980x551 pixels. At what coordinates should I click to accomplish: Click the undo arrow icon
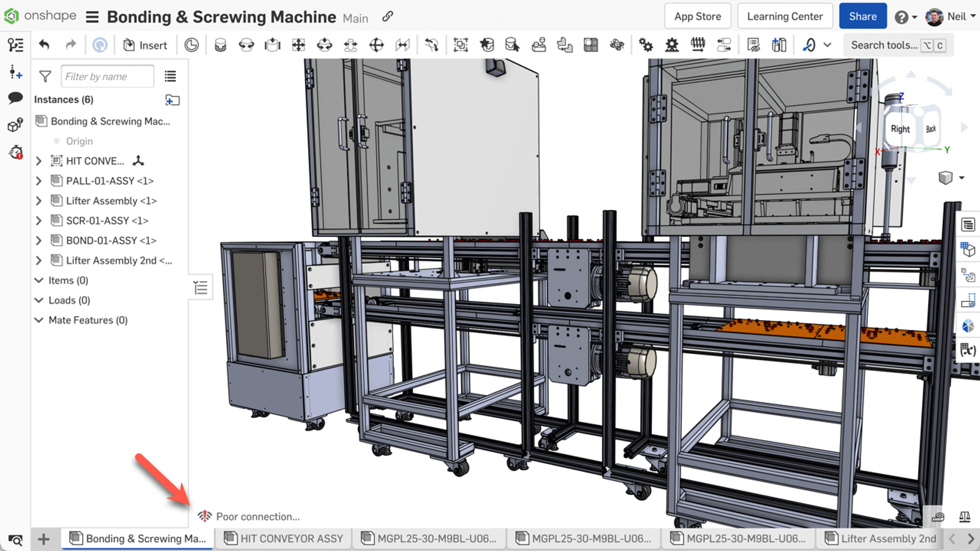[x=43, y=45]
